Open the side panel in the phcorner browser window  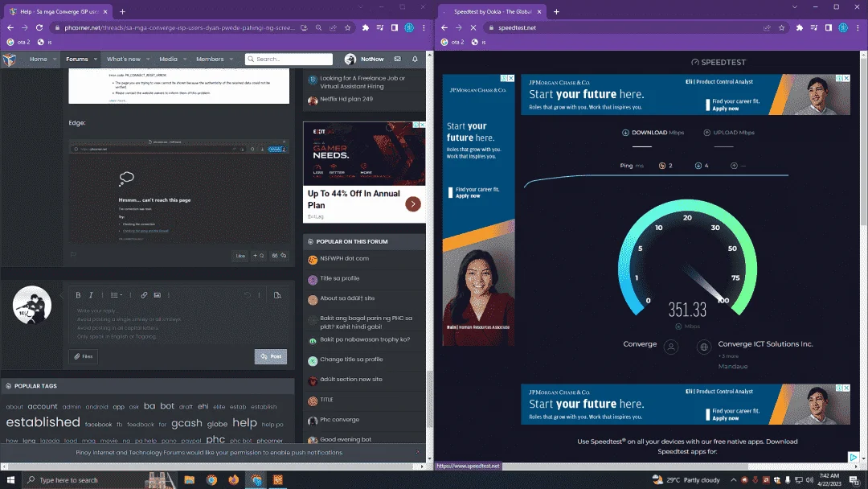click(394, 27)
